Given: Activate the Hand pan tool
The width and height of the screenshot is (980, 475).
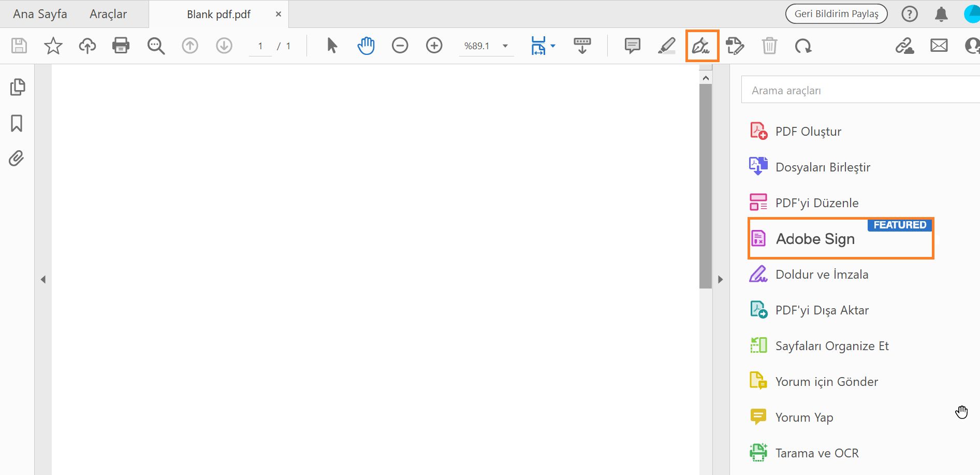Looking at the screenshot, I should [366, 46].
